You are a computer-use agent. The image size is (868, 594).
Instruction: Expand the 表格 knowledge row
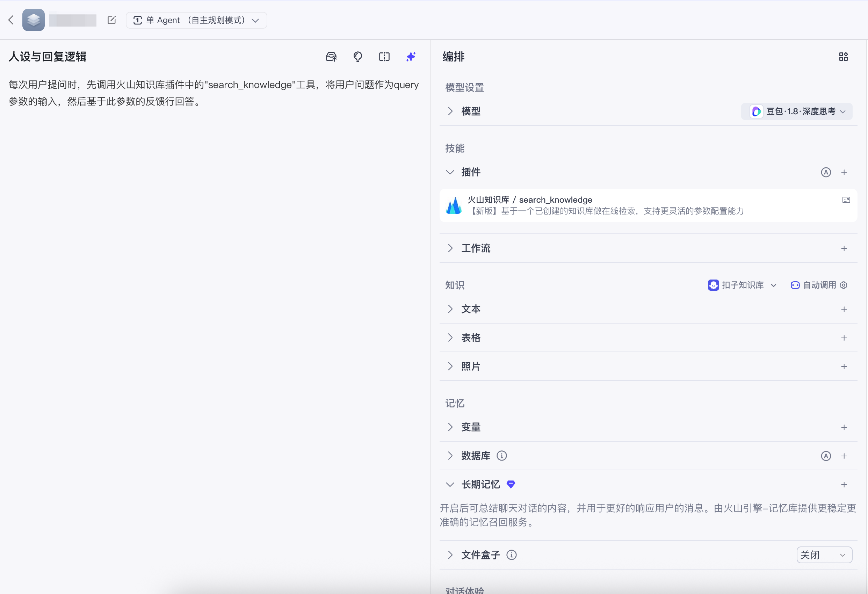tap(450, 338)
